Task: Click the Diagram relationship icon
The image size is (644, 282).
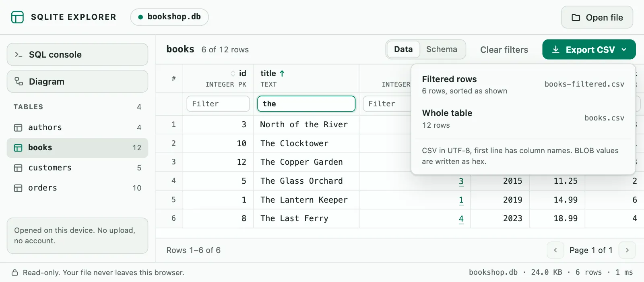Action: tap(19, 81)
